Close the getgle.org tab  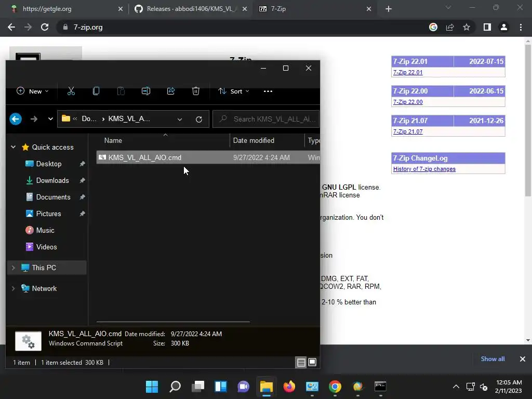[x=121, y=9]
